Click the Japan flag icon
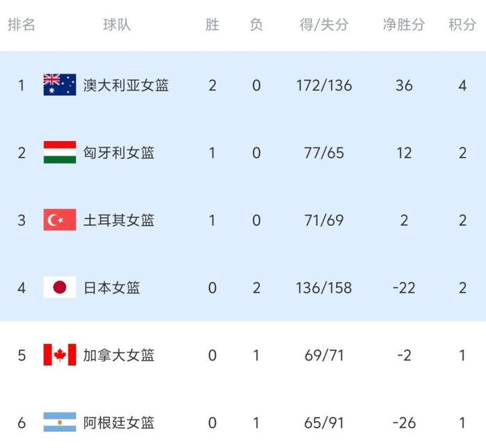486x448 pixels. pyautogui.click(x=60, y=287)
